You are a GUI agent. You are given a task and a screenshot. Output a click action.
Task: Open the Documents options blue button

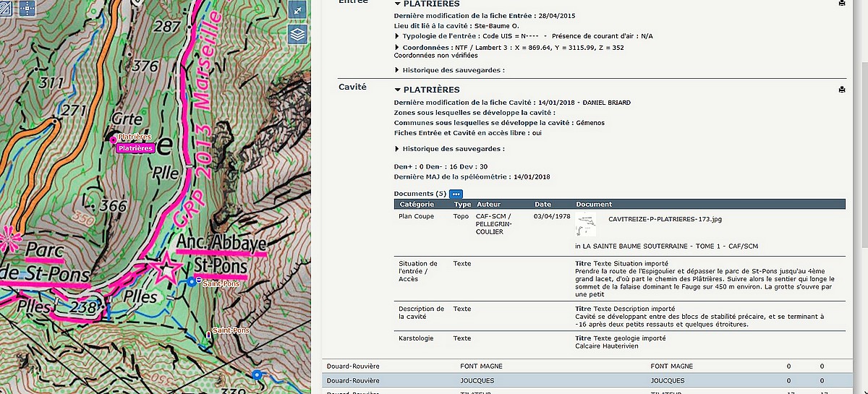pyautogui.click(x=456, y=194)
